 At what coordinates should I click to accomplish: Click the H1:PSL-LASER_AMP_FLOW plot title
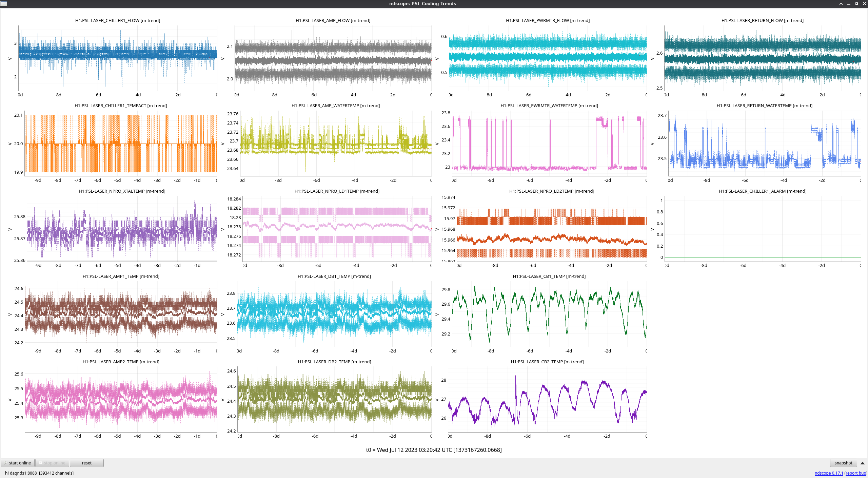[x=333, y=20]
